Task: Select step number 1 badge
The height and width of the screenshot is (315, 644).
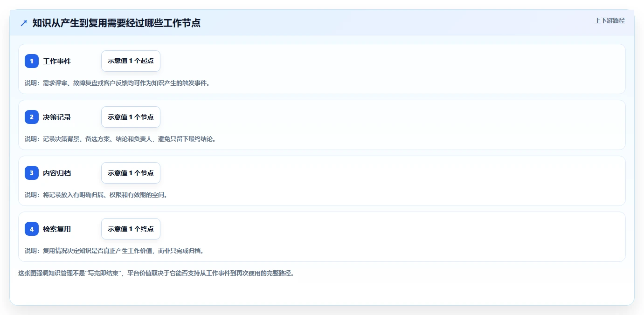Action: (x=32, y=61)
